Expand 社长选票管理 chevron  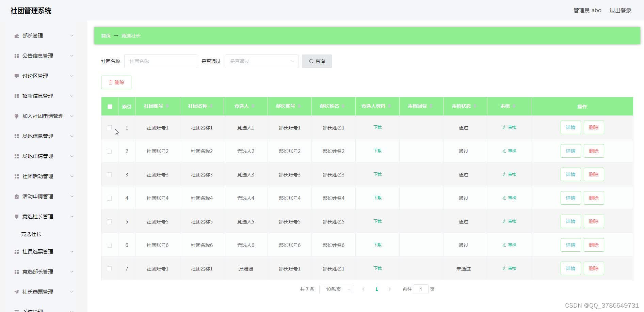coord(72,292)
